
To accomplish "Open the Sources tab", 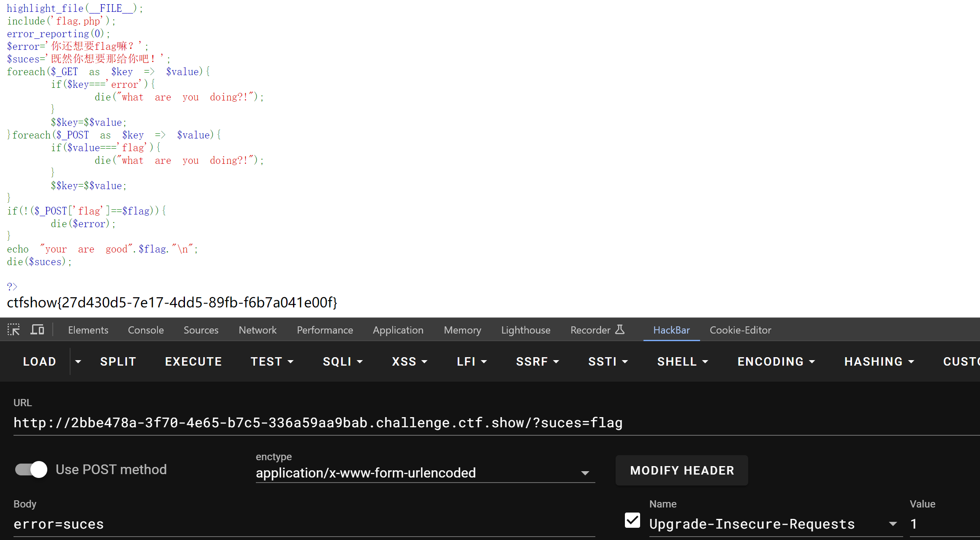I will (x=201, y=330).
